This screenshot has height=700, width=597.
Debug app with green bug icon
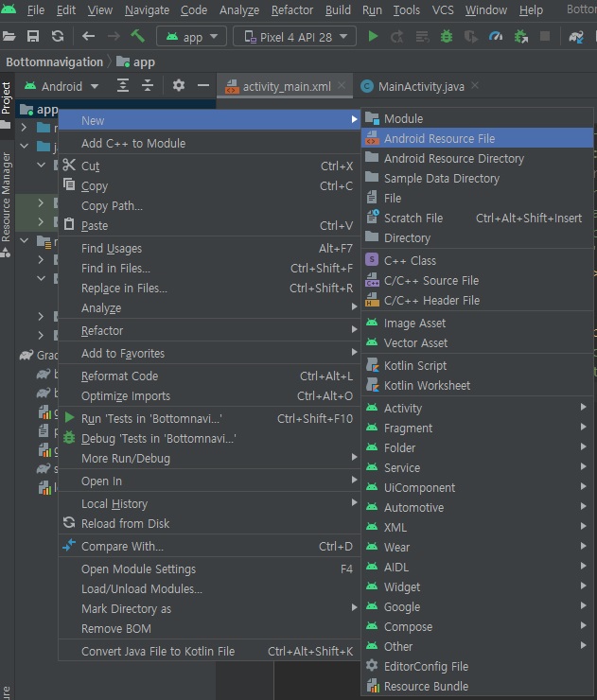446,36
